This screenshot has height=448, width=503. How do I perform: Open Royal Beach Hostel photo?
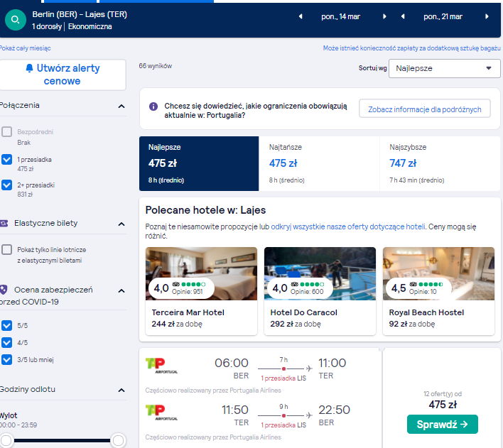438,273
